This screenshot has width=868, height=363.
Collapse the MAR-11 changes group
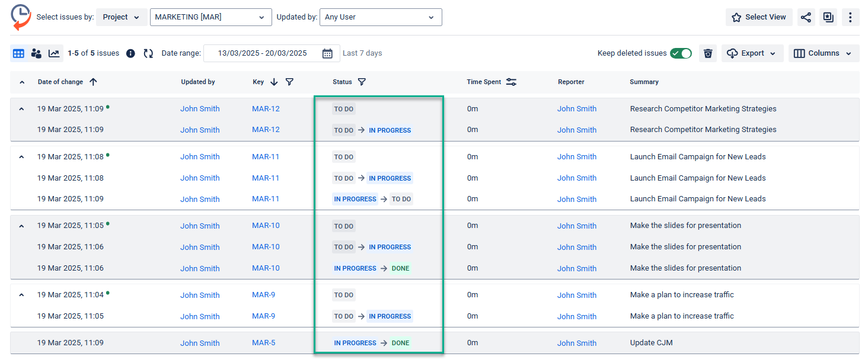(x=21, y=156)
